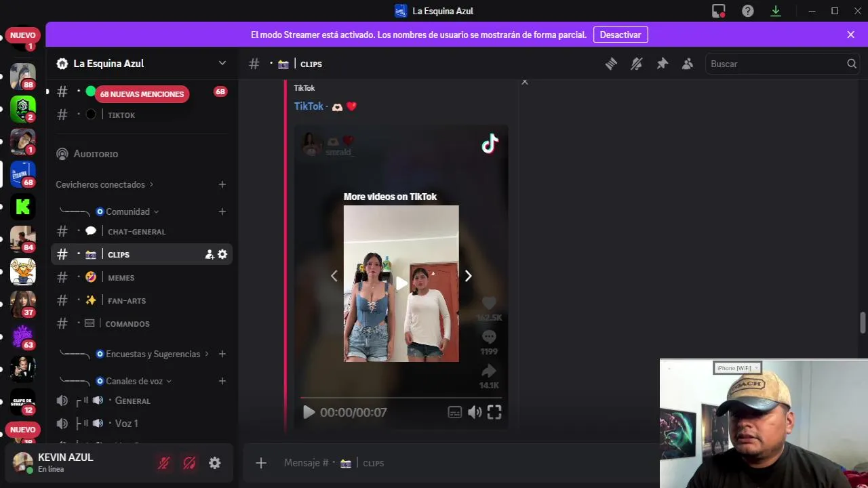868x488 pixels.
Task: Open notification settings bell-slash icon
Action: tap(636, 64)
